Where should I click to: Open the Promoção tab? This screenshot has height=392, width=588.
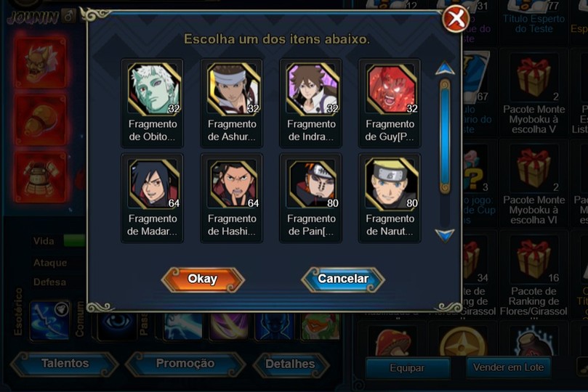click(x=185, y=364)
